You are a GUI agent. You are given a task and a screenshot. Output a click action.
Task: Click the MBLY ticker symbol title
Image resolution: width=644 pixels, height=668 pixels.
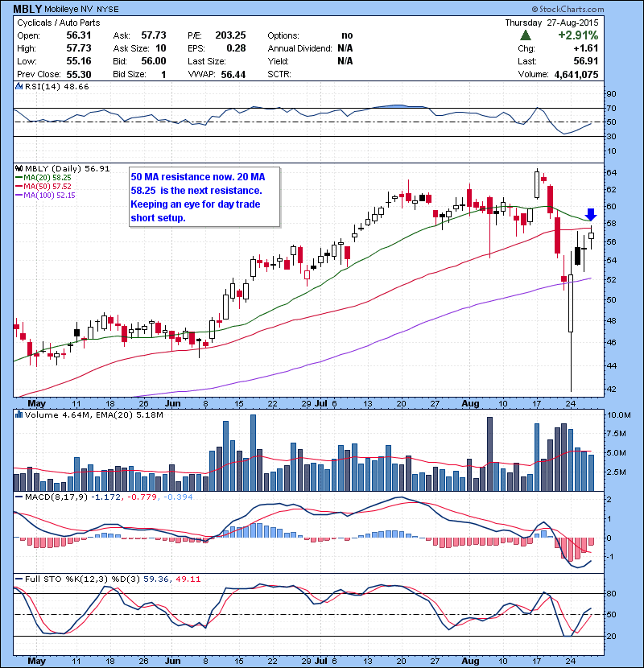27,9
